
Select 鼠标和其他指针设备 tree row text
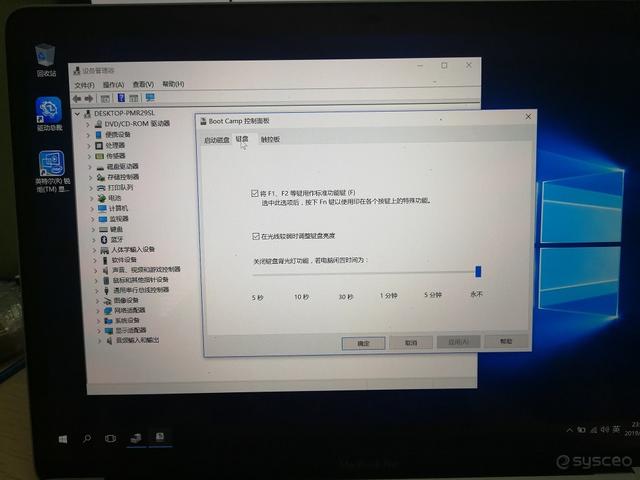pos(141,280)
